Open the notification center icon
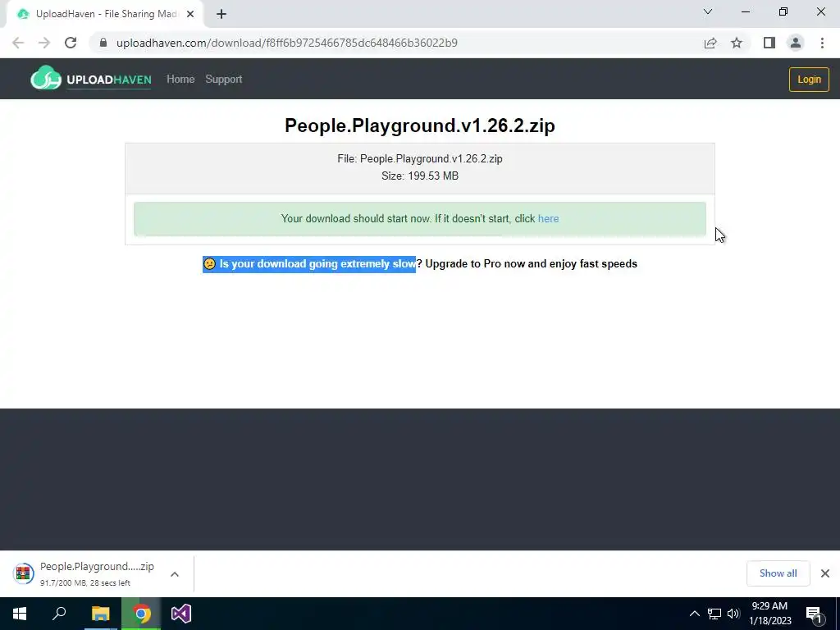The height and width of the screenshot is (630, 840). pyautogui.click(x=814, y=614)
